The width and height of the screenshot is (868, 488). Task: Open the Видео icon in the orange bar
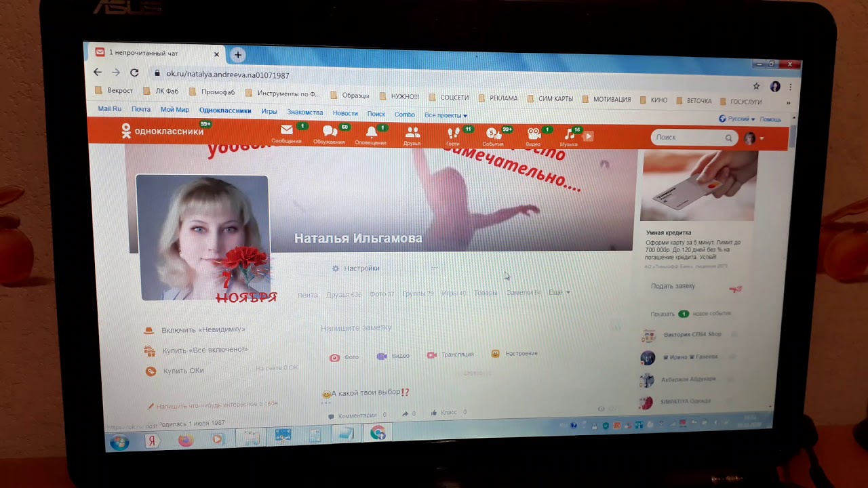[x=533, y=136]
